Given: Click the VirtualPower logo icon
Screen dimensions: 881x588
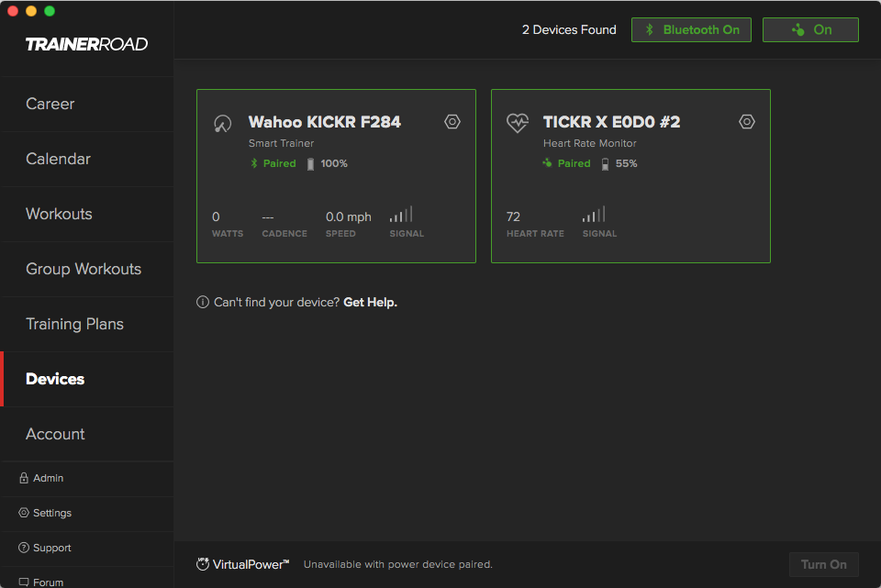Looking at the screenshot, I should point(203,564).
